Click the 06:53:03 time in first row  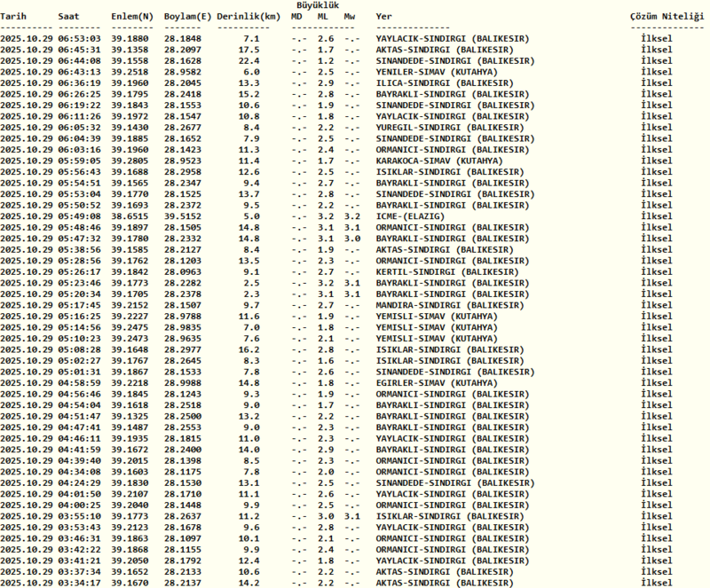(x=80, y=39)
